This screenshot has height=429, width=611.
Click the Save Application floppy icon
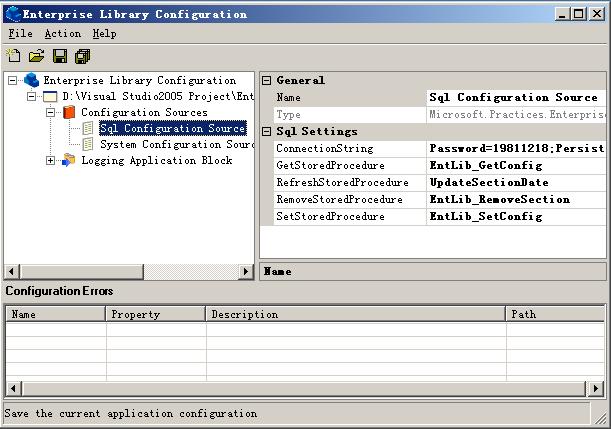click(x=60, y=56)
